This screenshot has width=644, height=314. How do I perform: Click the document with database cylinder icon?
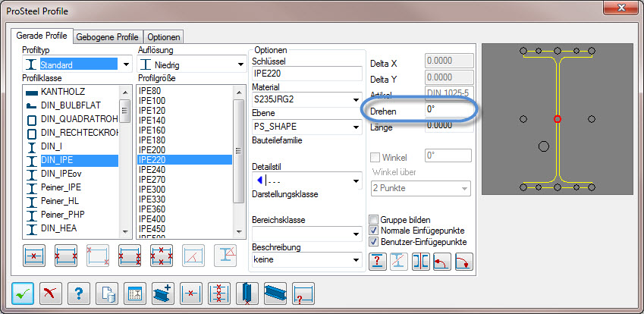(x=107, y=294)
